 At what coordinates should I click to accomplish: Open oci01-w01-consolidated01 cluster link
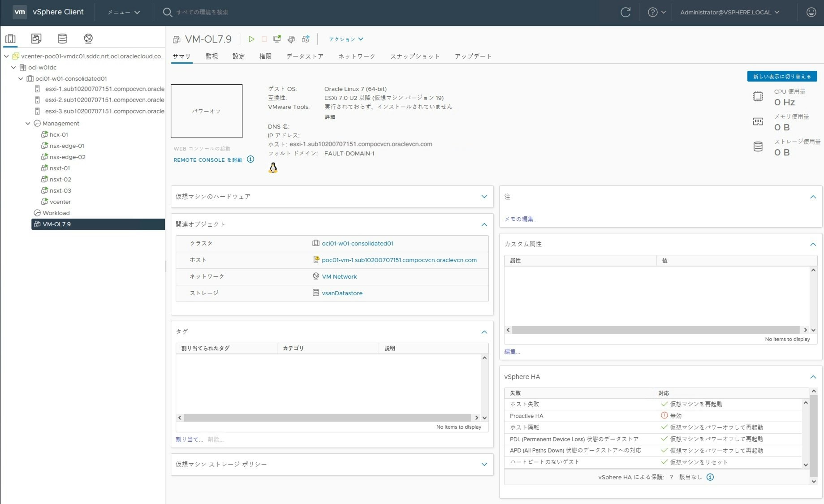pos(358,243)
